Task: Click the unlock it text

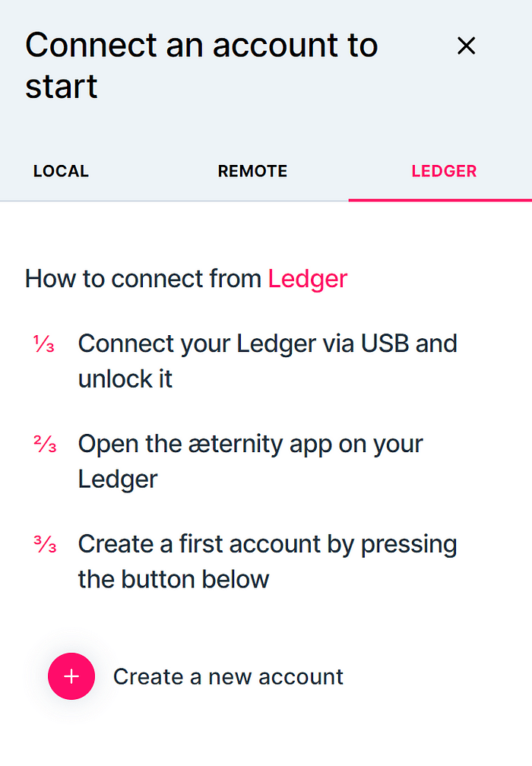Action: (125, 378)
